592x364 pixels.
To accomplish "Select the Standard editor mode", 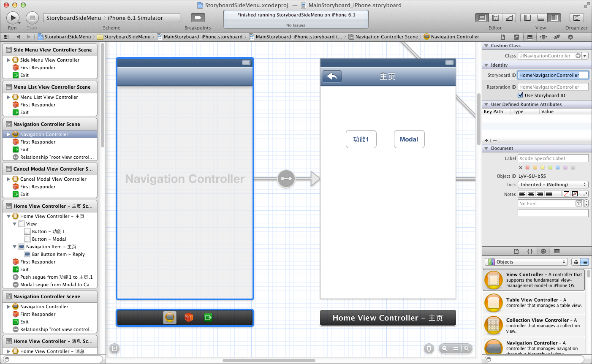I will point(482,18).
